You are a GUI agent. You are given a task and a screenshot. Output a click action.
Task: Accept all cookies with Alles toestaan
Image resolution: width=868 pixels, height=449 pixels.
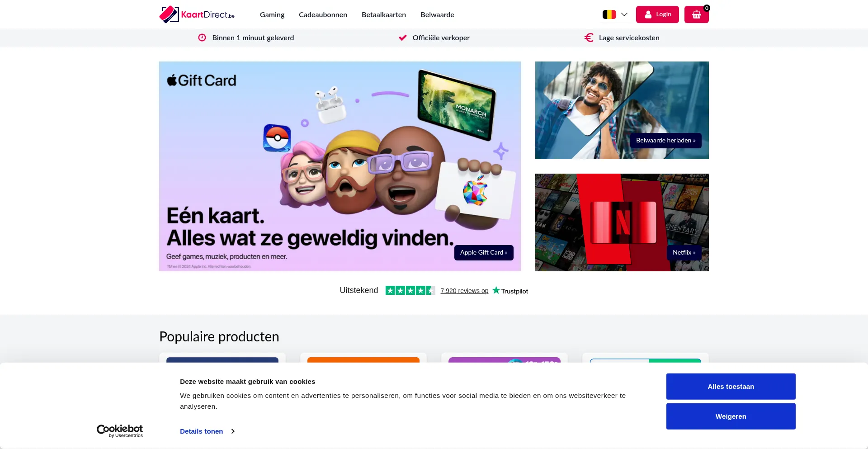click(x=731, y=387)
